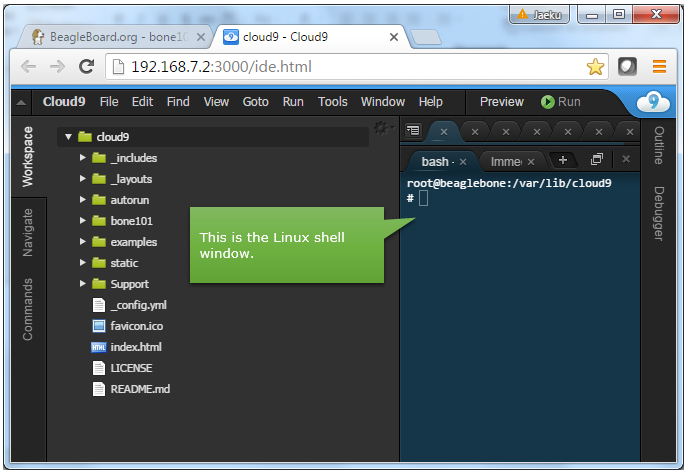The height and width of the screenshot is (474, 688).
Task: Select the favicon.ico file name
Action: coord(136,326)
